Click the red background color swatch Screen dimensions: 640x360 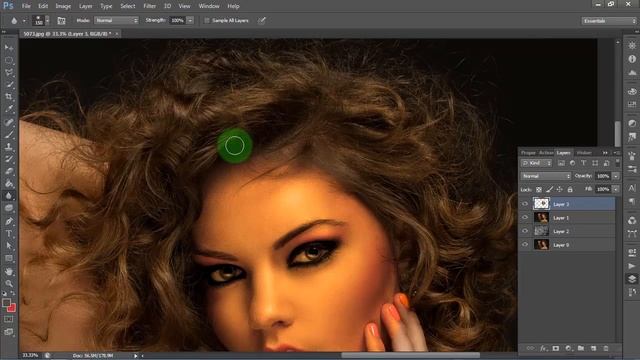(12, 308)
